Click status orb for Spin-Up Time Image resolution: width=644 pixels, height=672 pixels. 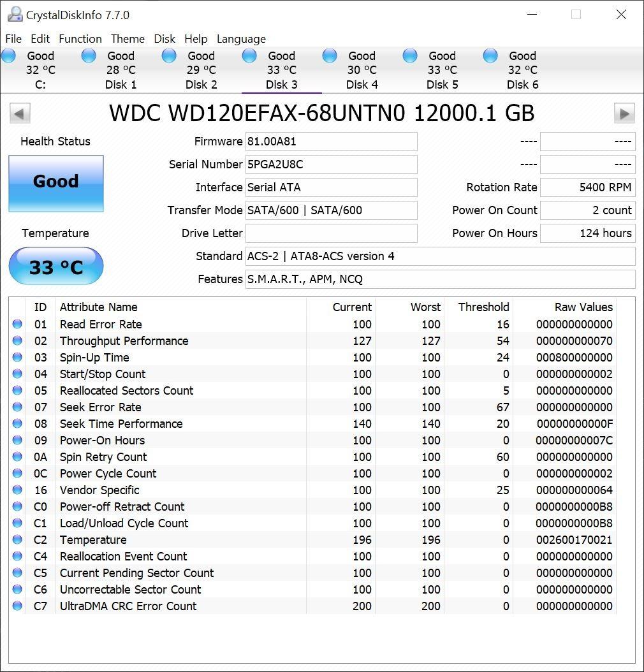click(17, 357)
